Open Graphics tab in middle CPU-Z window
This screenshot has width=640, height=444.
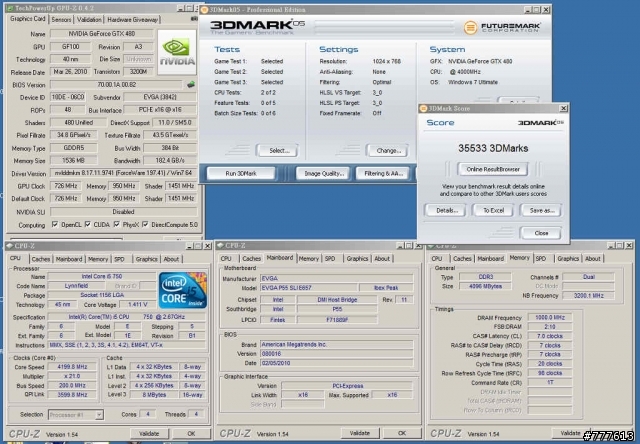[357, 259]
